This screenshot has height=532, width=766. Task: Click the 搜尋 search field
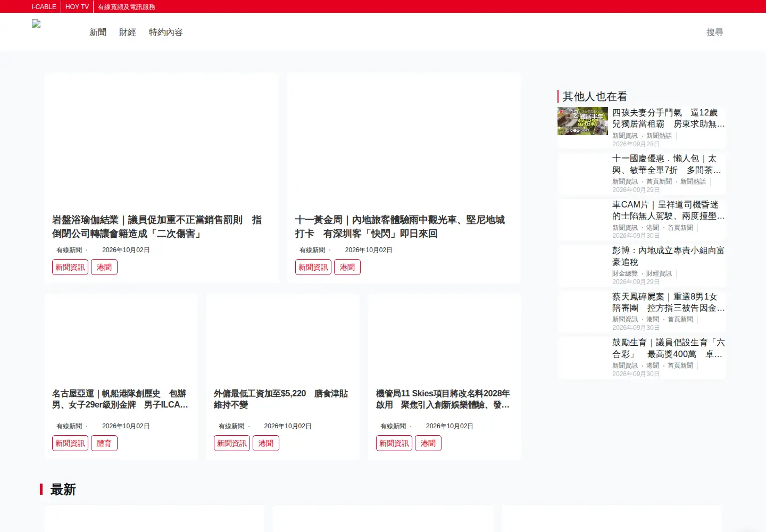click(714, 32)
